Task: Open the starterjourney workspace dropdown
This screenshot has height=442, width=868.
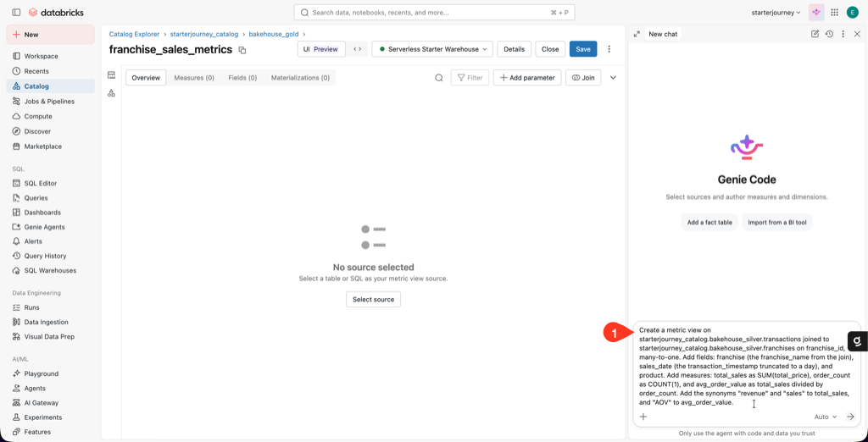Action: tap(776, 12)
